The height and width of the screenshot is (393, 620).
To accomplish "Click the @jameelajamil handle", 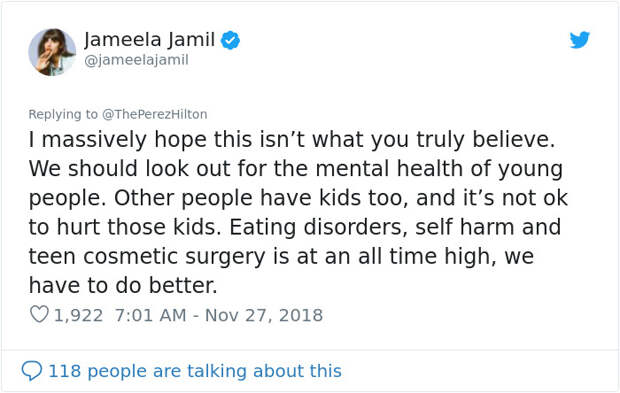I will [x=136, y=60].
